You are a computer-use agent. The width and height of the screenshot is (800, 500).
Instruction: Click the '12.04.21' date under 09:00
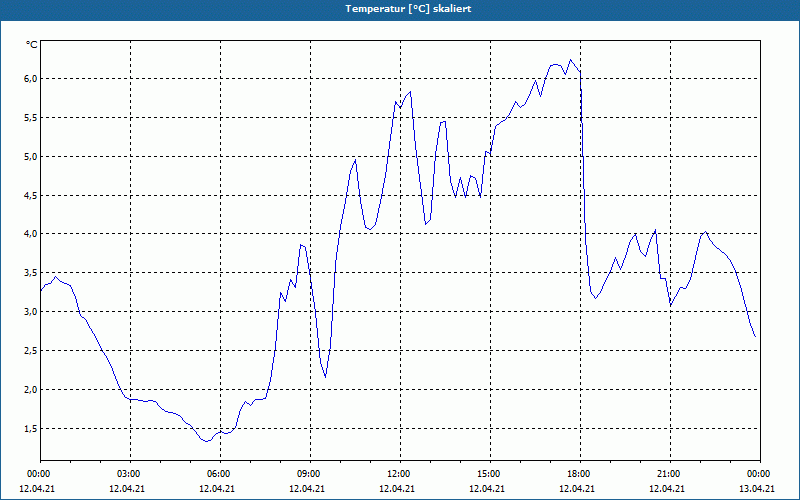pos(307,488)
